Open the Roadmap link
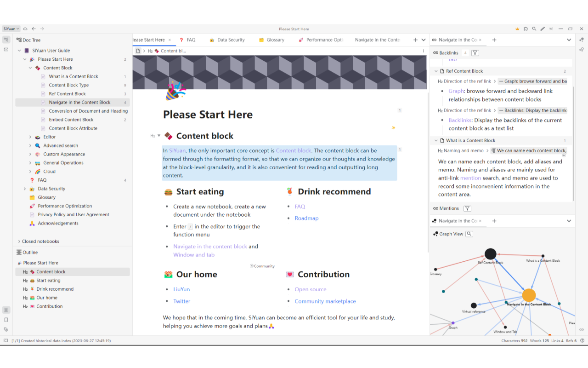Viewport: 588px width, 368px height. (306, 218)
